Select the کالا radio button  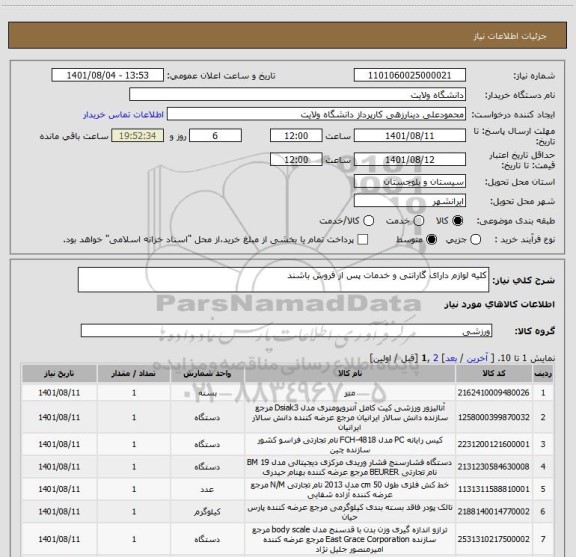point(458,221)
